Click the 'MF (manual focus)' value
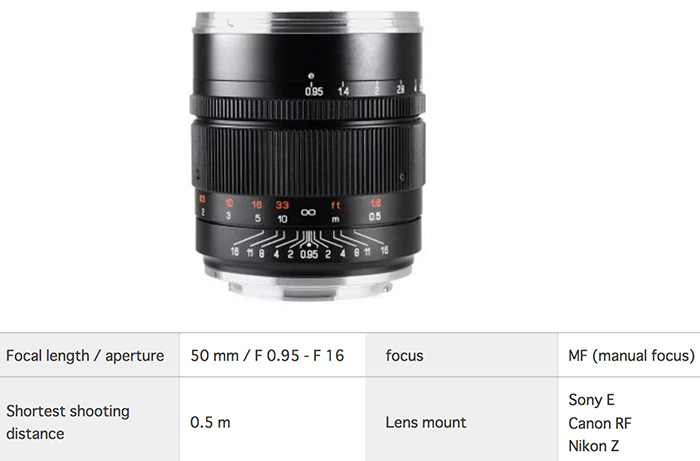 (x=631, y=355)
